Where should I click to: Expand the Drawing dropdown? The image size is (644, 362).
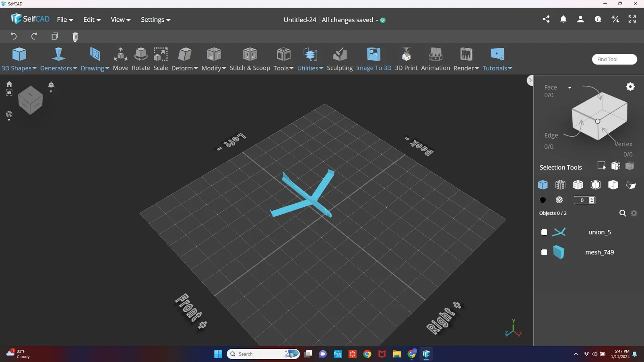point(107,68)
